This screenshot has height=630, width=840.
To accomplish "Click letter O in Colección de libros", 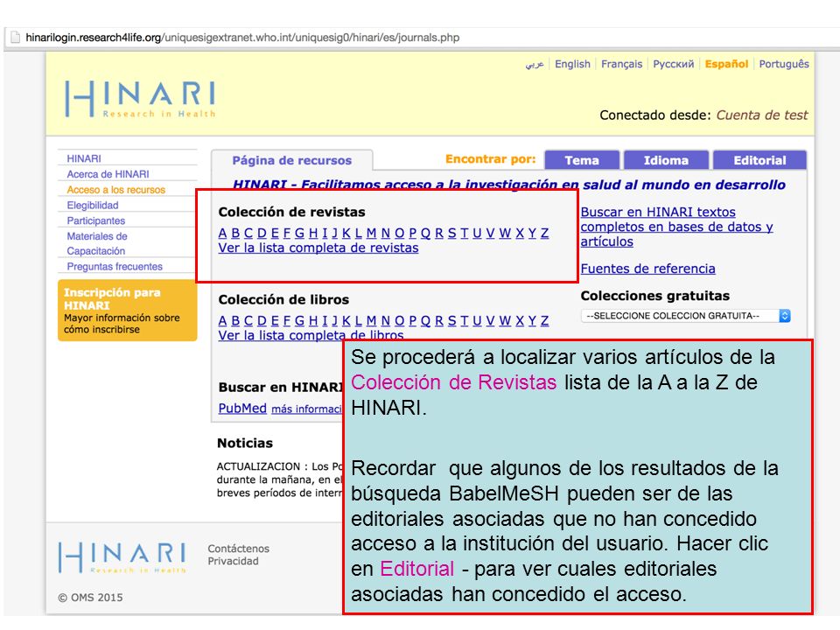I will [x=400, y=320].
